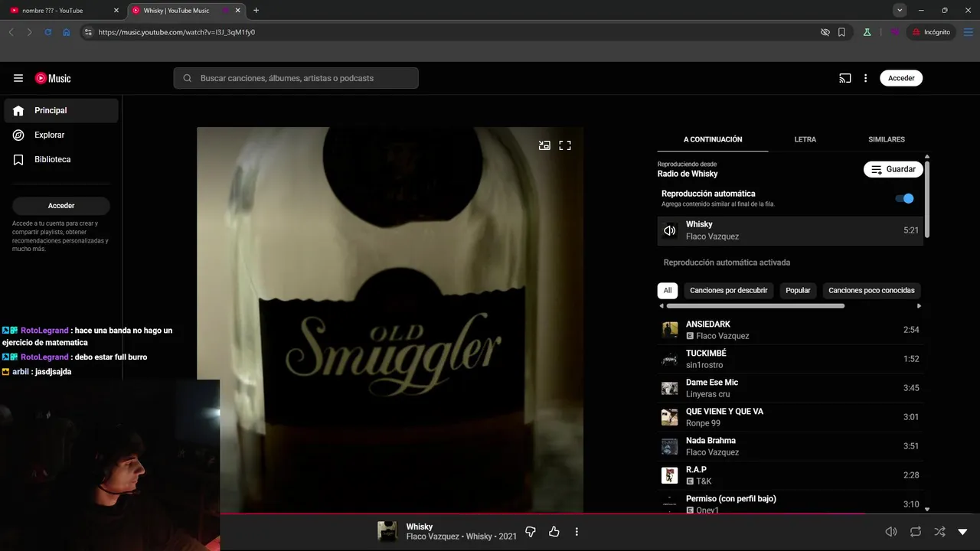Click the Incógnito indicator
Viewport: 980px width, 551px height.
(931, 32)
